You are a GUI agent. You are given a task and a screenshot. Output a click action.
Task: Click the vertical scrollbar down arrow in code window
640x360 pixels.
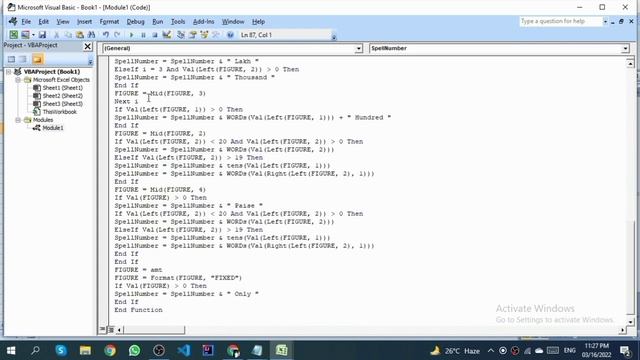pyautogui.click(x=630, y=322)
